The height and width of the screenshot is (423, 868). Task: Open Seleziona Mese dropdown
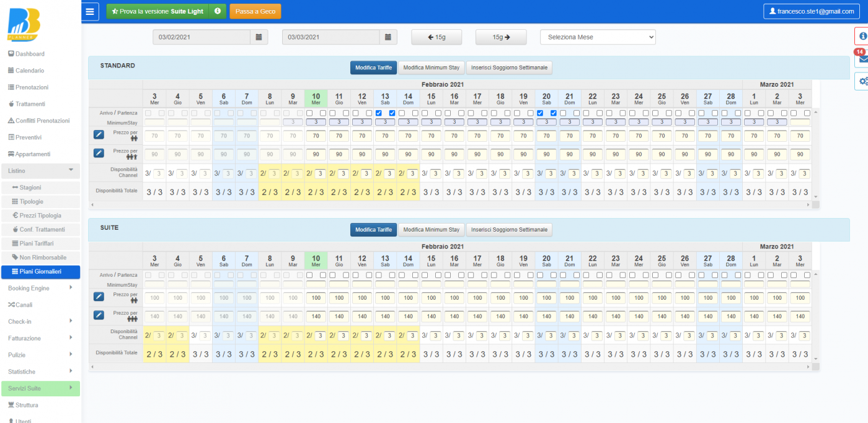[x=598, y=37]
